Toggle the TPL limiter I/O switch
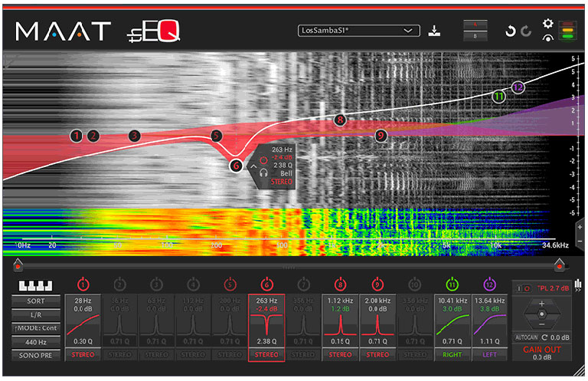Screen dimensions: 588x381 click(523, 288)
